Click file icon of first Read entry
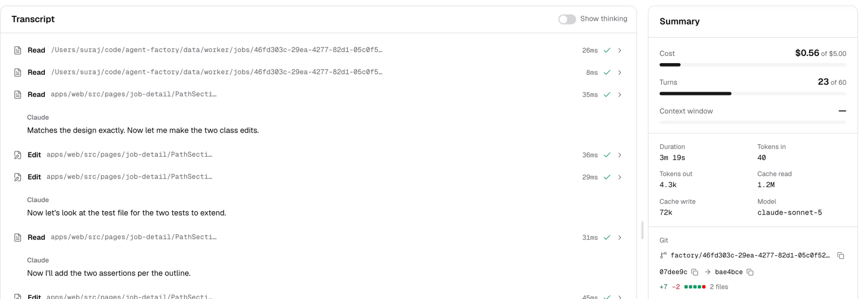868x299 pixels. [x=18, y=50]
